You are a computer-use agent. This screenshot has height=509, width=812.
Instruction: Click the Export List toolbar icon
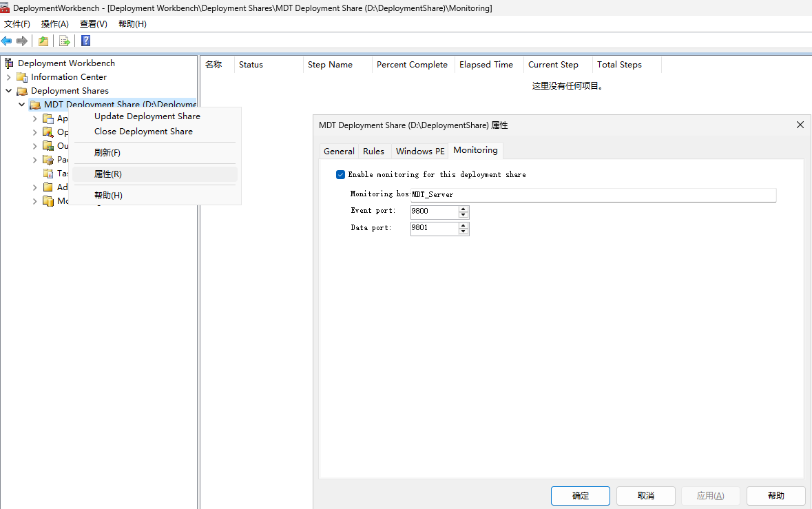tap(64, 41)
